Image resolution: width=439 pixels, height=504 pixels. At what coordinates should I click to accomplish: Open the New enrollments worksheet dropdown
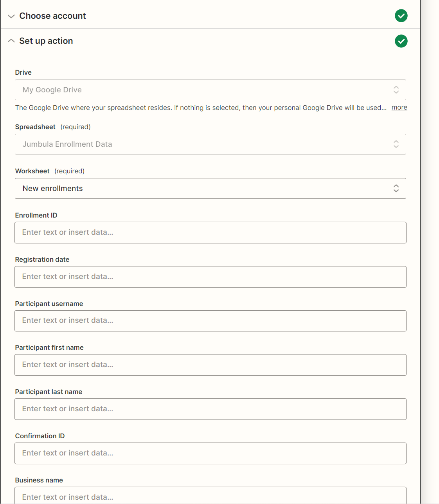pos(211,189)
